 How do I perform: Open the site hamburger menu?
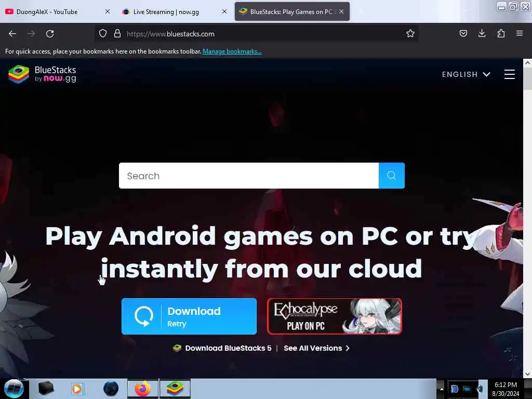coord(509,74)
